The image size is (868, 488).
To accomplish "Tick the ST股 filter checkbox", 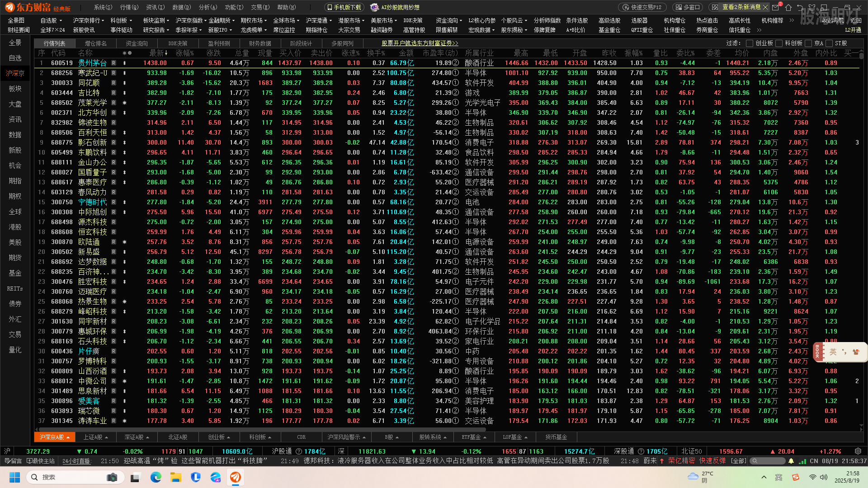I will [829, 43].
